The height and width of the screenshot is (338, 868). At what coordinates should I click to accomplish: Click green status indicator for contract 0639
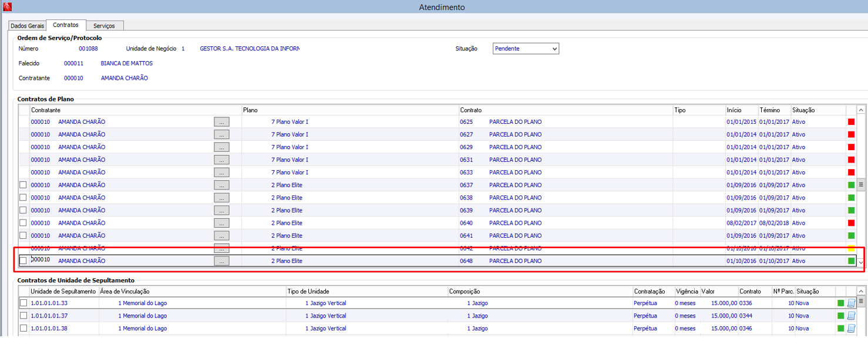point(851,211)
